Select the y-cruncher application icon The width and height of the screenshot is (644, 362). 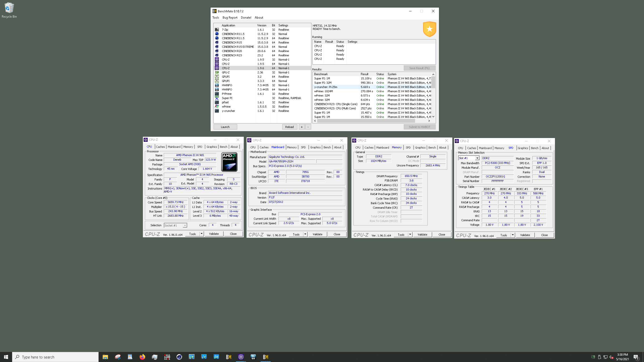(217, 111)
